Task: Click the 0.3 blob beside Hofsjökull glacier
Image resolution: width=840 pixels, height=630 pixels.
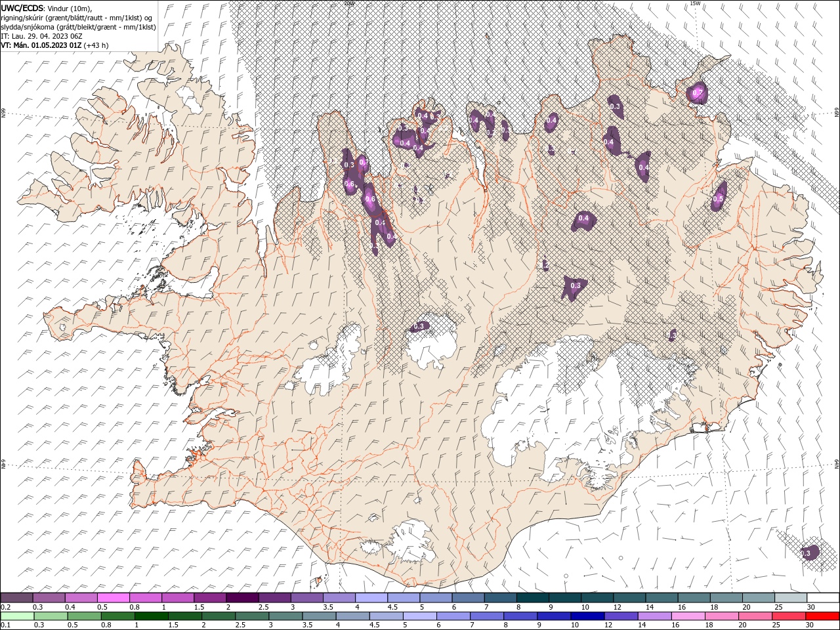Action: click(x=420, y=326)
